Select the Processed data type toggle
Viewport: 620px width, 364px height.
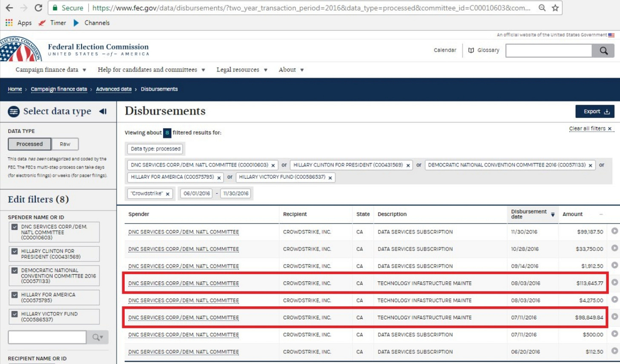tap(29, 144)
